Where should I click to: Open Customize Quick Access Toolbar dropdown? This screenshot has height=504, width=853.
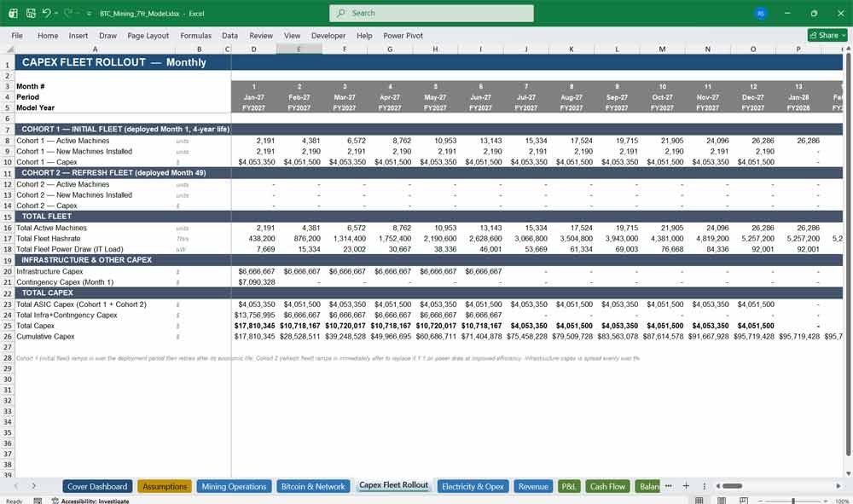point(89,14)
